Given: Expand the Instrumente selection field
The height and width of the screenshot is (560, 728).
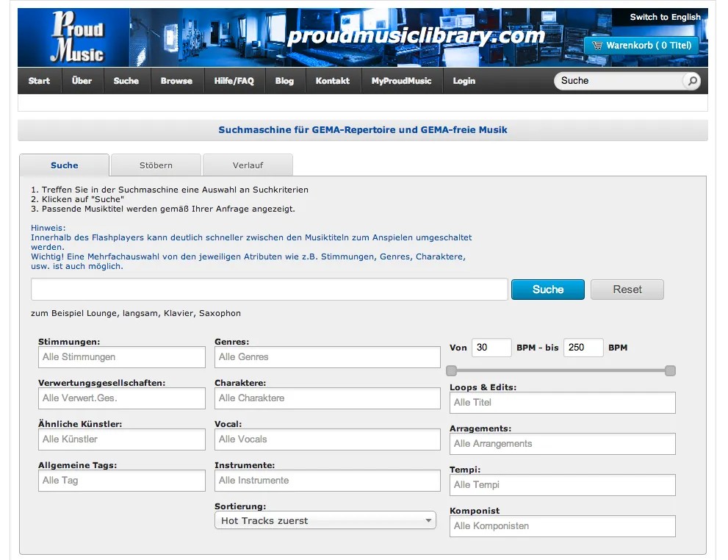Looking at the screenshot, I should click(x=327, y=481).
